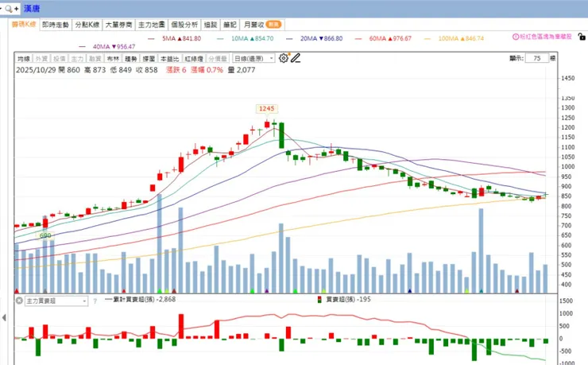Switch to 追蹤 tab

(211, 25)
